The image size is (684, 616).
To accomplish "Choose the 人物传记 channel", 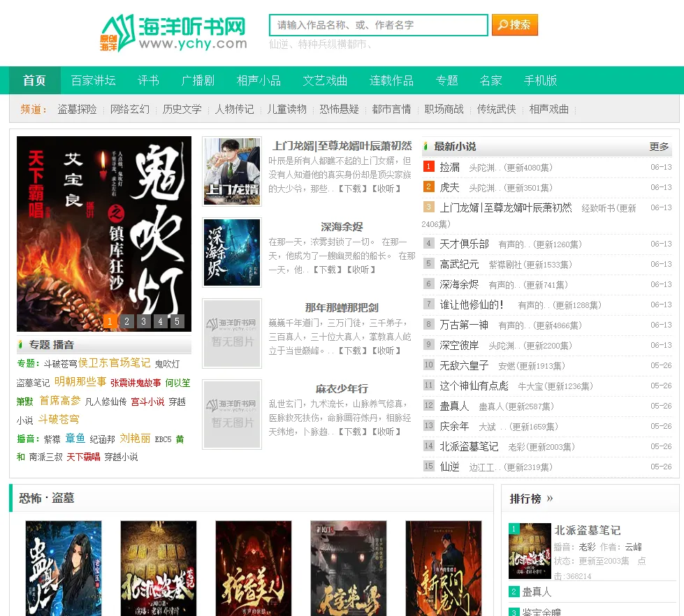I will tap(234, 109).
